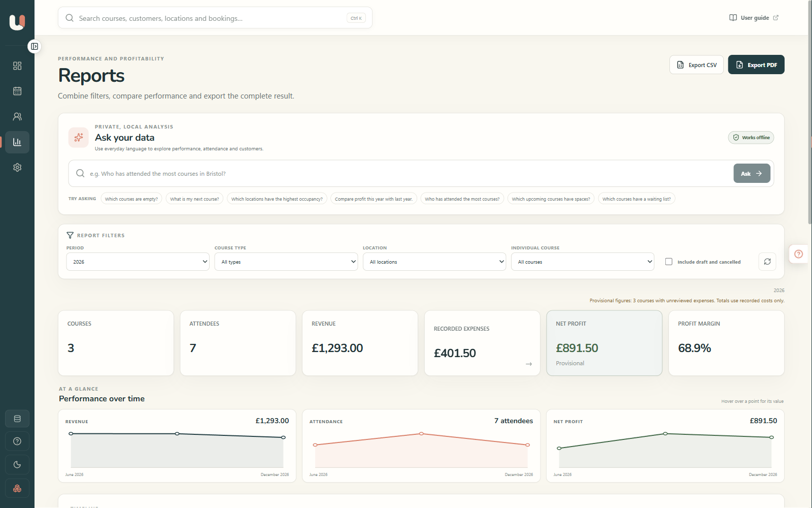Open the User guide link

pos(754,18)
